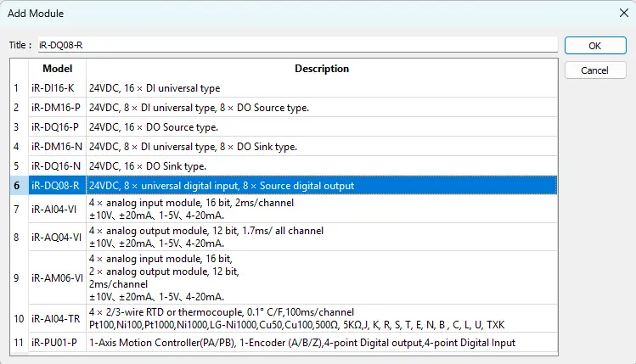Choose the iR-DQ16-P module
The width and height of the screenshot is (636, 364).
click(57, 127)
